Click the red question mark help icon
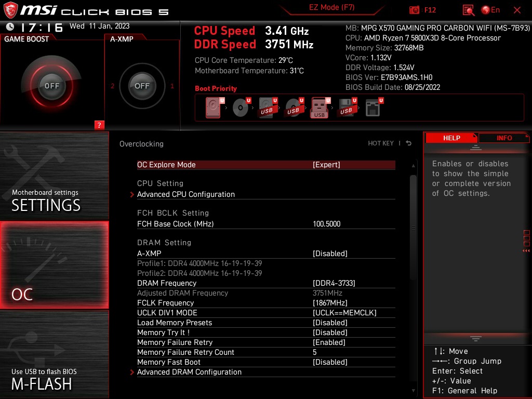532x399 pixels. coord(99,125)
